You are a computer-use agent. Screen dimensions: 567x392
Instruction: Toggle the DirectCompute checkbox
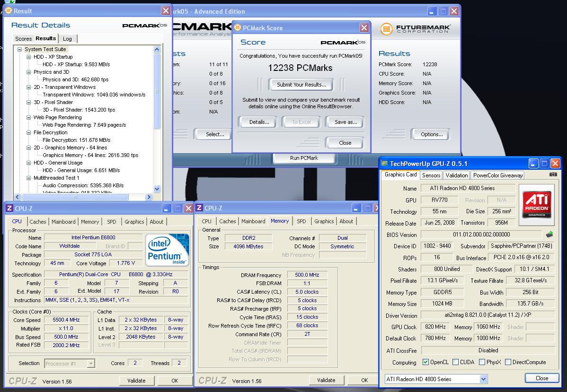[508, 362]
